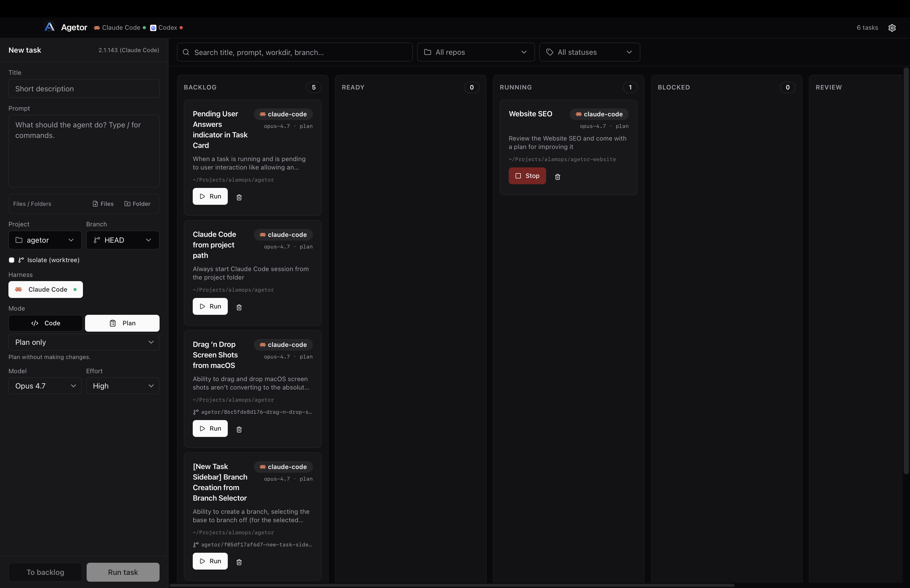Switch mode to Plan
The image size is (910, 588).
[x=122, y=323]
